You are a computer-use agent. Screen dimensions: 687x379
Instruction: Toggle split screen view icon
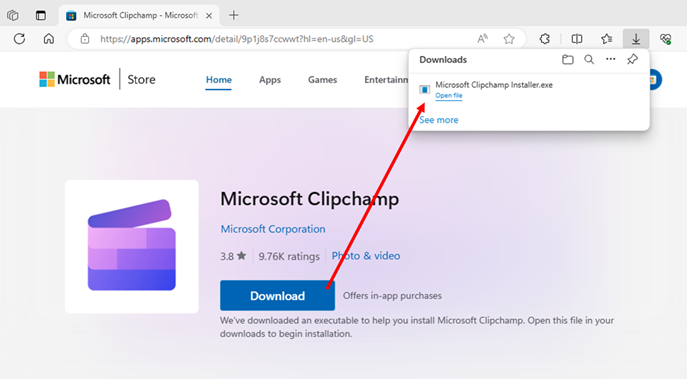577,39
